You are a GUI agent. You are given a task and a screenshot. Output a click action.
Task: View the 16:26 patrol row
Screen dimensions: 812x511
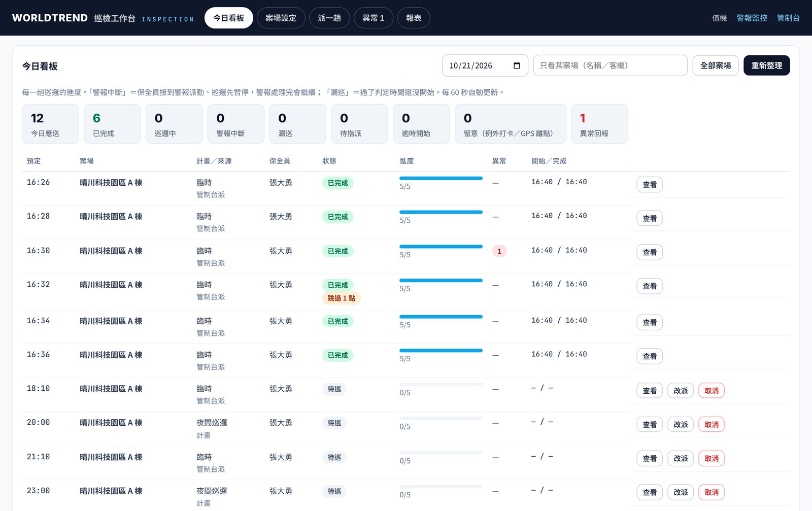click(x=650, y=185)
